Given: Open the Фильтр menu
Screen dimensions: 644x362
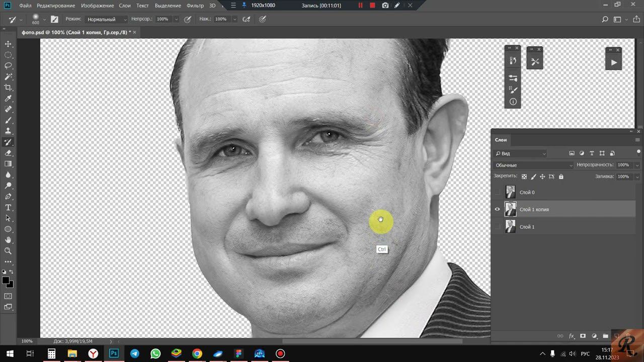Looking at the screenshot, I should pos(195,6).
